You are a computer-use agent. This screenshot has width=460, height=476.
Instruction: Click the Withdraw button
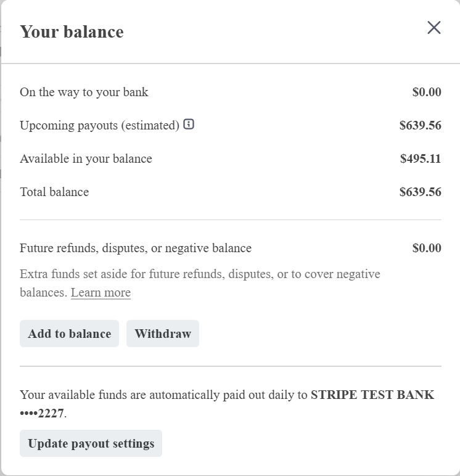[x=163, y=334]
